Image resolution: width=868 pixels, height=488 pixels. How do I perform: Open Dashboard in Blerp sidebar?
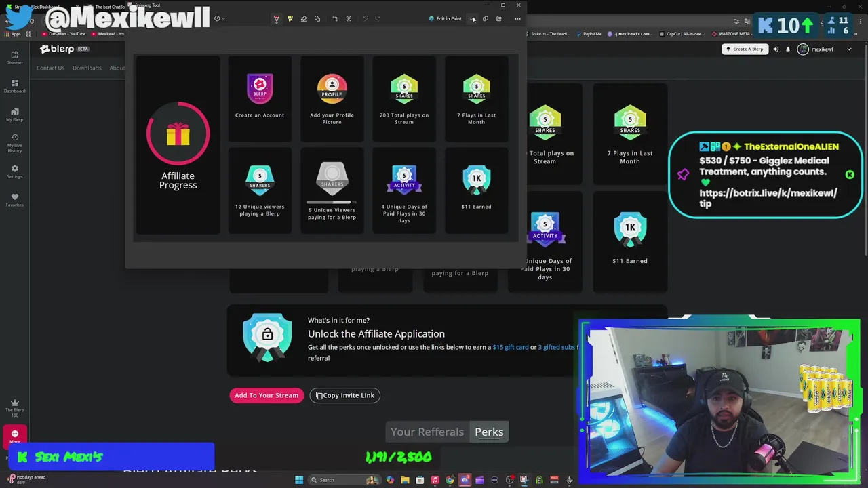14,86
